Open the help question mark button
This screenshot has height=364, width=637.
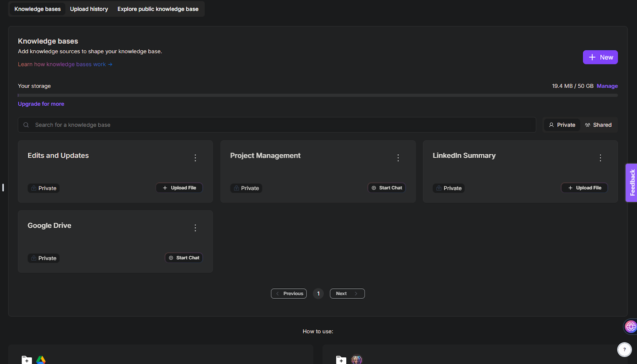pyautogui.click(x=624, y=350)
